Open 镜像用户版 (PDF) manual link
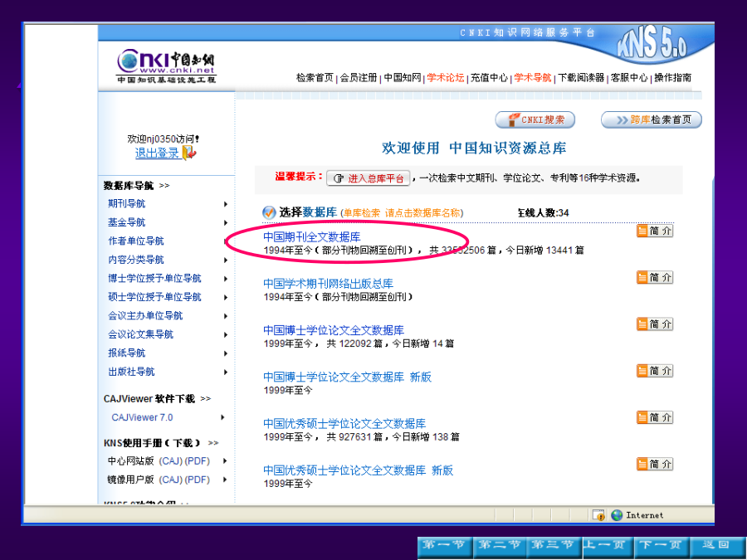Screen dimensions: 747x560 [198, 480]
